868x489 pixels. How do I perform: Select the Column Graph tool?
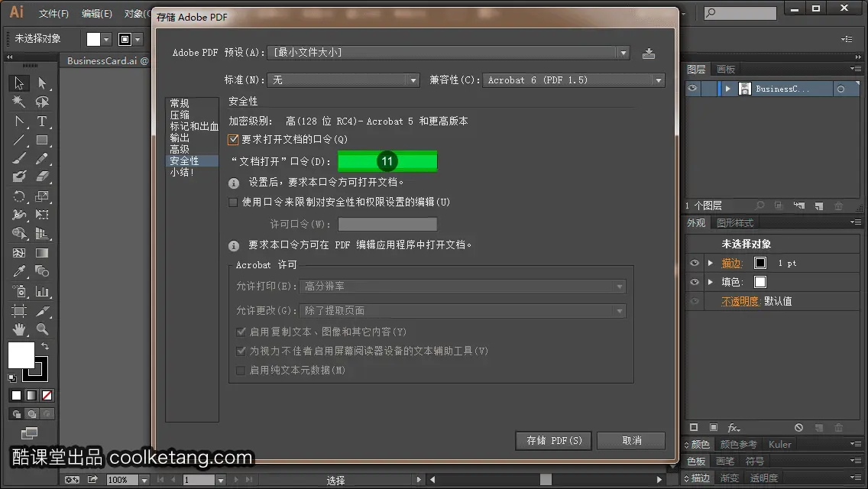[42, 291]
